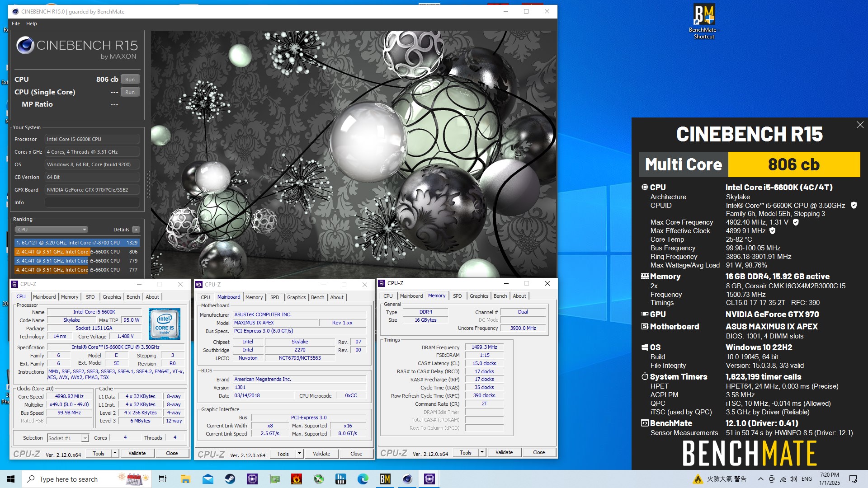The width and height of the screenshot is (868, 488).
Task: Click the verified shield next to CPUID
Action: [x=854, y=205]
